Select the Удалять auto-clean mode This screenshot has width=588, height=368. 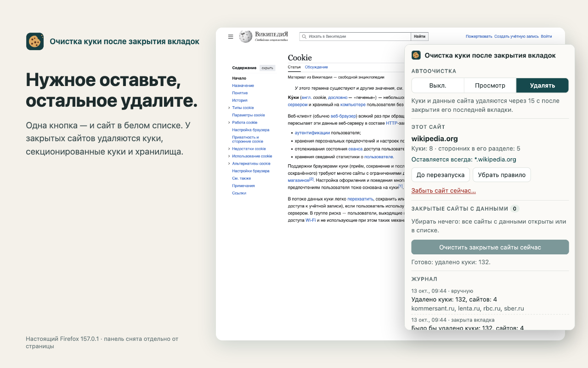pyautogui.click(x=543, y=86)
